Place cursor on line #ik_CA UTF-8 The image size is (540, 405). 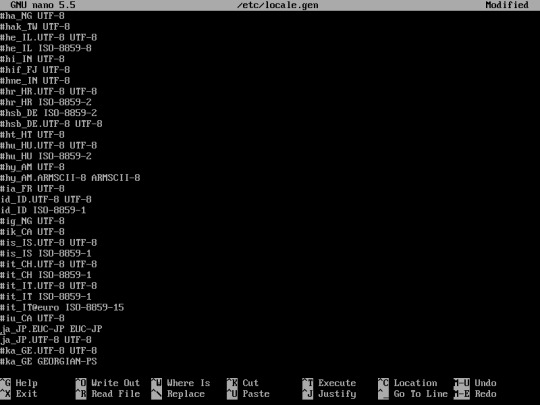click(x=32, y=232)
